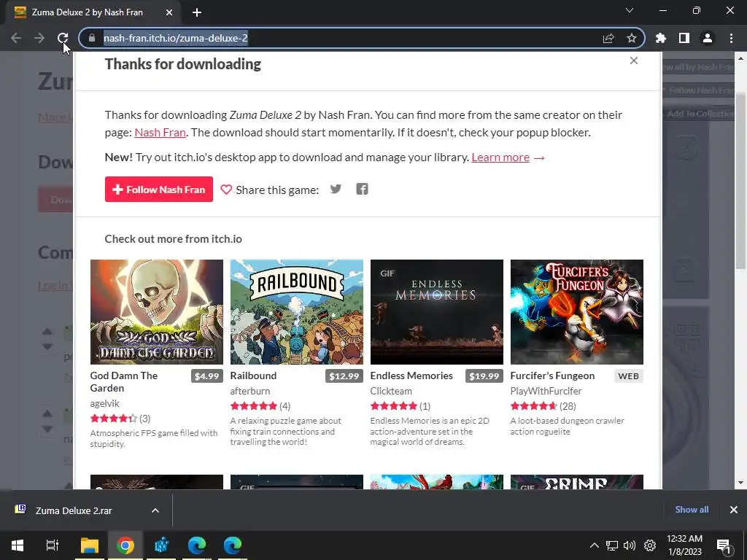Open the God Damn The Garden thumbnail

[156, 312]
